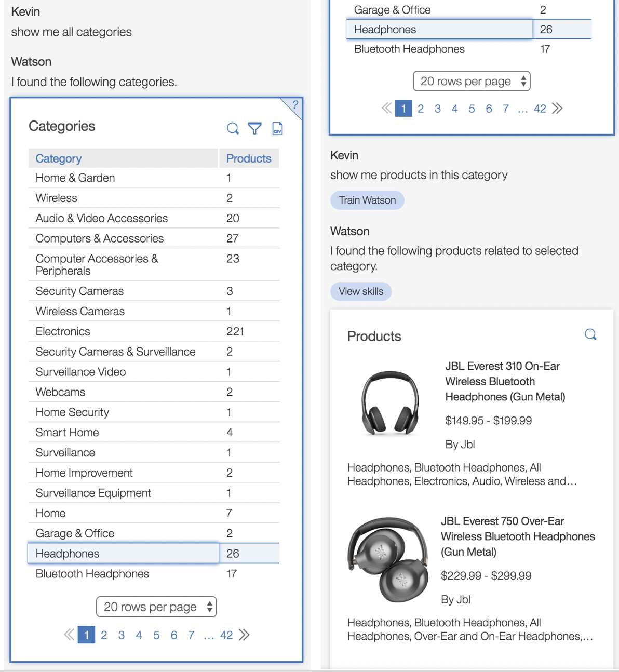Go to page 2 in right panel pagination
619x672 pixels.
[x=421, y=109]
